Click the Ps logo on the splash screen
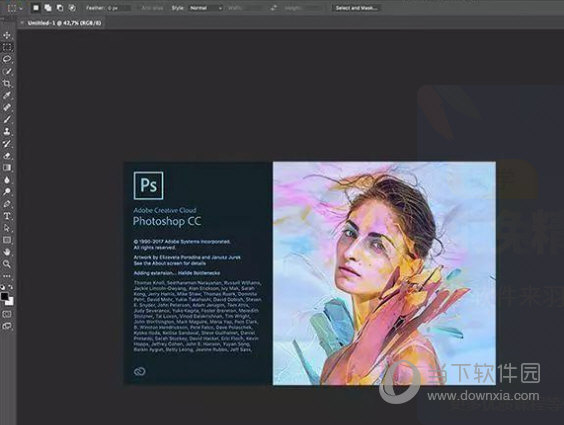 coord(148,186)
